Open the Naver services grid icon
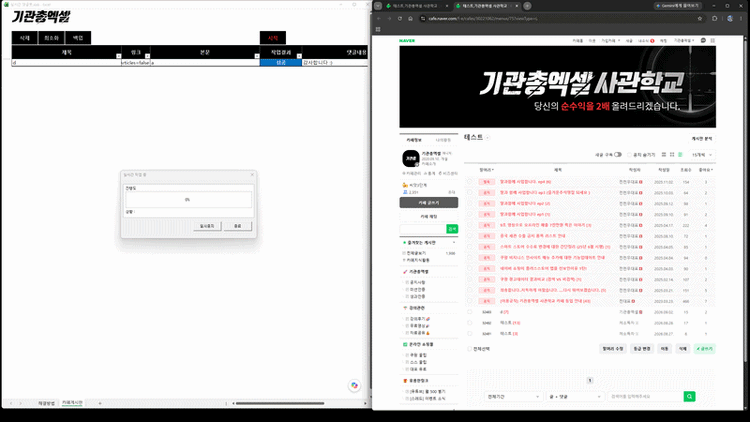This screenshot has width=750, height=422. coord(713,41)
